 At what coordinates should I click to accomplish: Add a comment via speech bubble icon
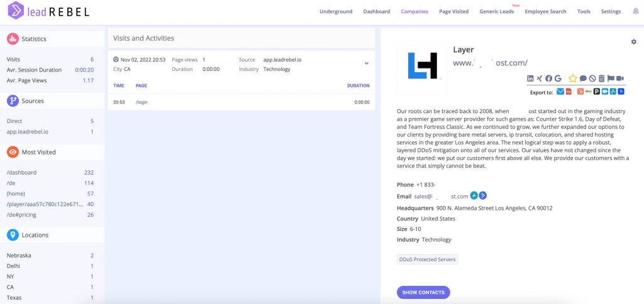583,79
